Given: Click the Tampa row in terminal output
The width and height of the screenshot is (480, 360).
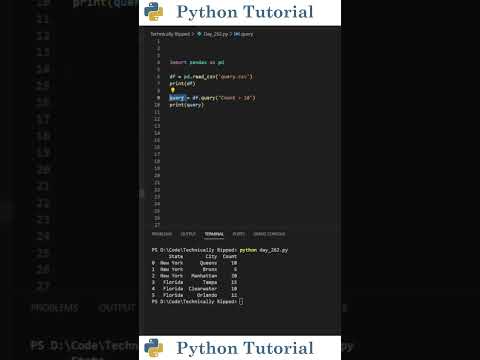Looking at the screenshot, I should click(x=194, y=282).
